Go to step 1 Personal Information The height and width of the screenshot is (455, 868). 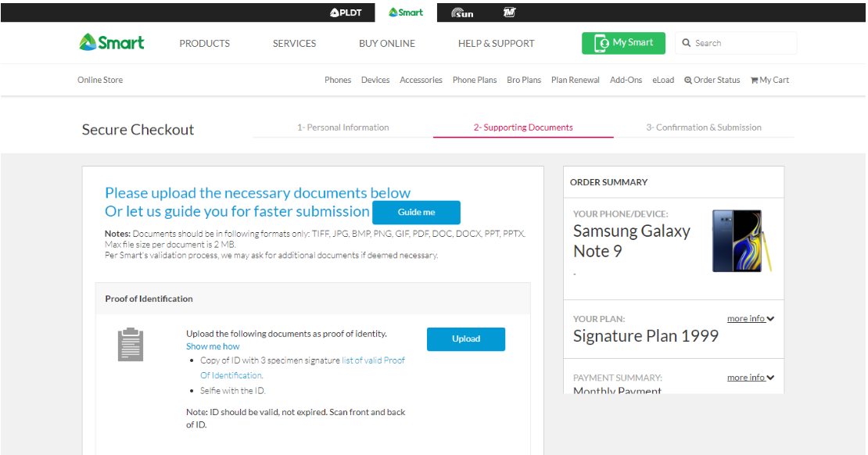tap(343, 127)
